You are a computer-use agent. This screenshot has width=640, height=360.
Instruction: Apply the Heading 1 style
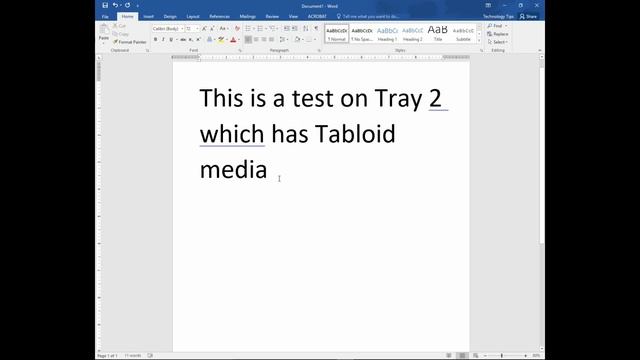tap(387, 33)
